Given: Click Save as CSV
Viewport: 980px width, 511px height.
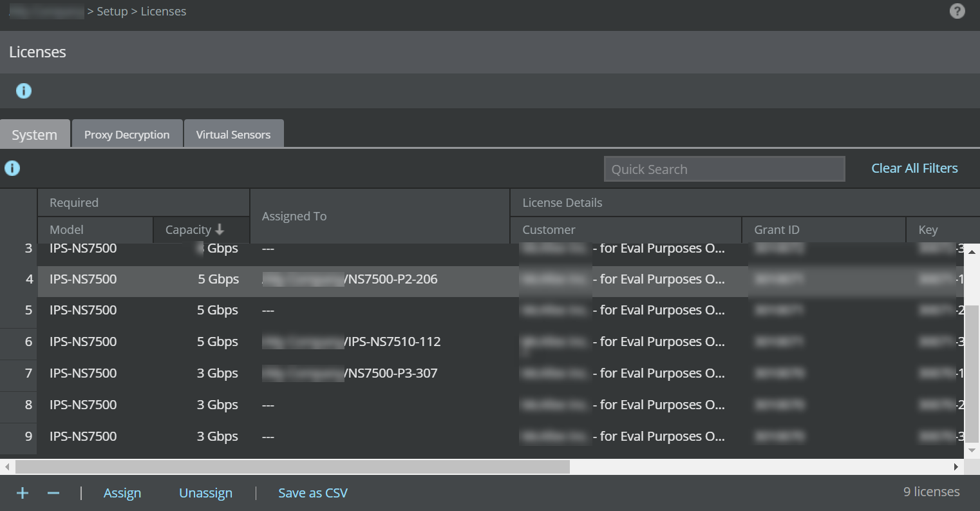Looking at the screenshot, I should (x=313, y=493).
